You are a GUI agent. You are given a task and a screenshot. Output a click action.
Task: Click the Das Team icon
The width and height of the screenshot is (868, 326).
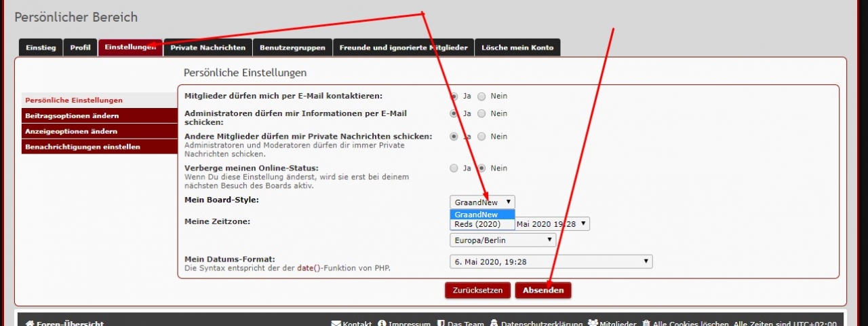(x=441, y=324)
